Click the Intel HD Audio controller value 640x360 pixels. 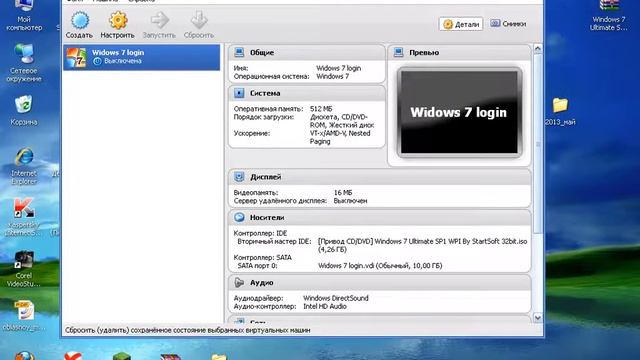coord(324,307)
